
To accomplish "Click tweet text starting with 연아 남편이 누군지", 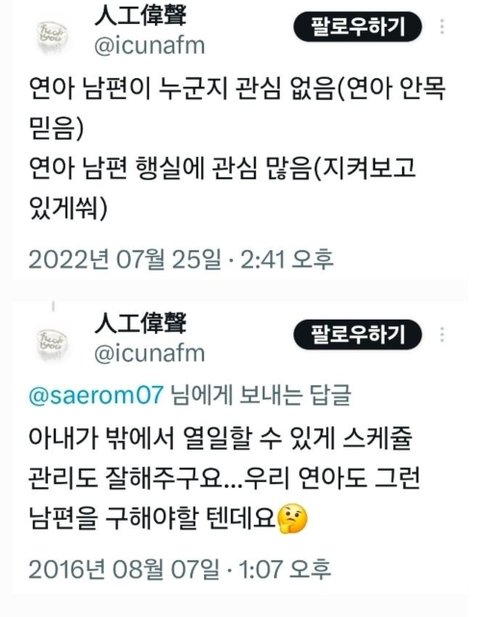I will [237, 107].
